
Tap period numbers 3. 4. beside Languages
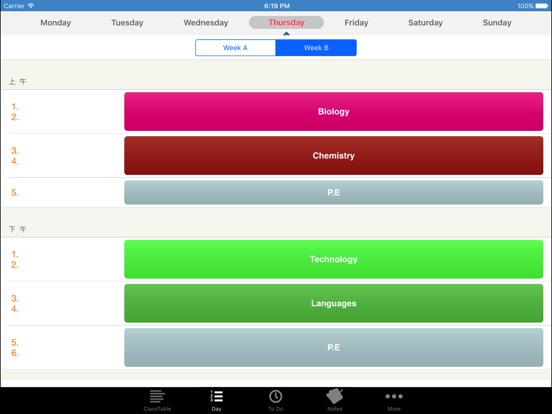point(15,303)
